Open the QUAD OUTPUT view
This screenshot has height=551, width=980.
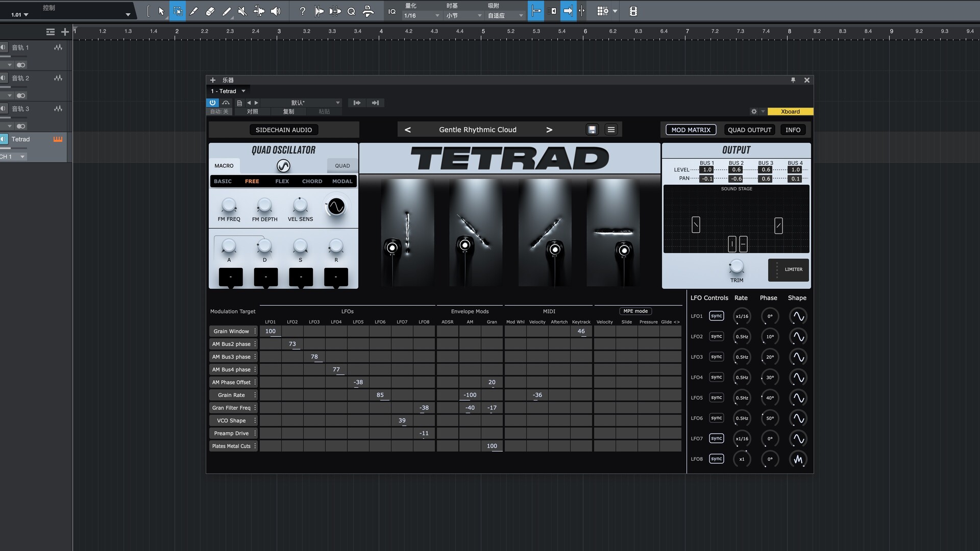tap(749, 130)
